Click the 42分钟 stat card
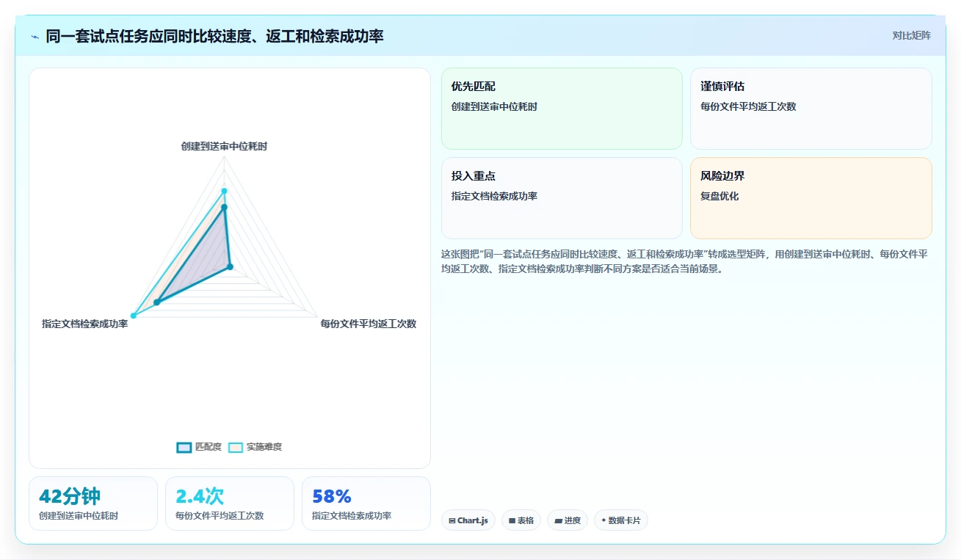The image size is (961, 560). 93,503
